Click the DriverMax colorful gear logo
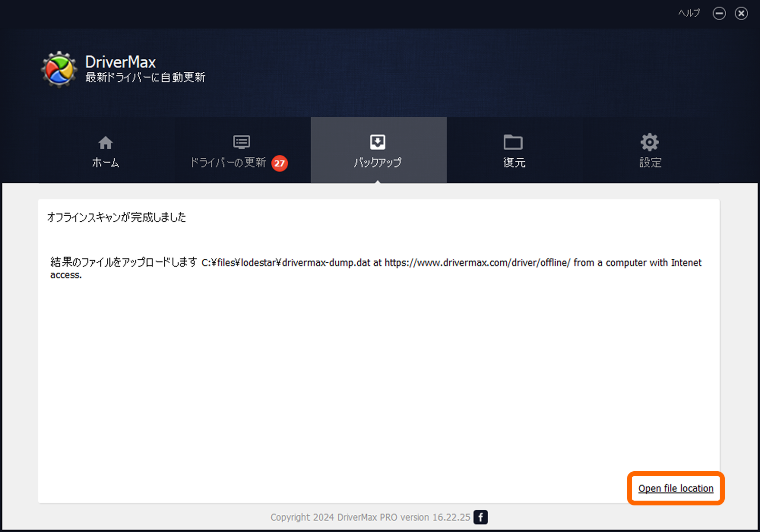The image size is (760, 532). (59, 70)
